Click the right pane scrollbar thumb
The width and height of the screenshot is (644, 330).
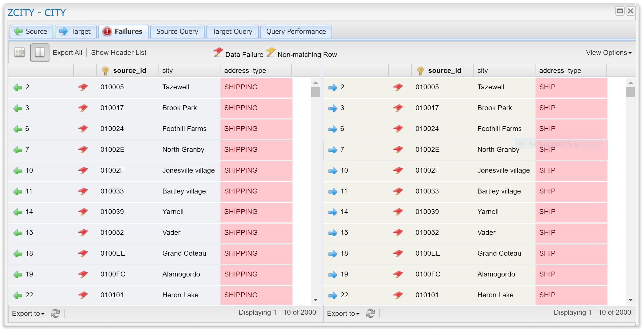[631, 93]
